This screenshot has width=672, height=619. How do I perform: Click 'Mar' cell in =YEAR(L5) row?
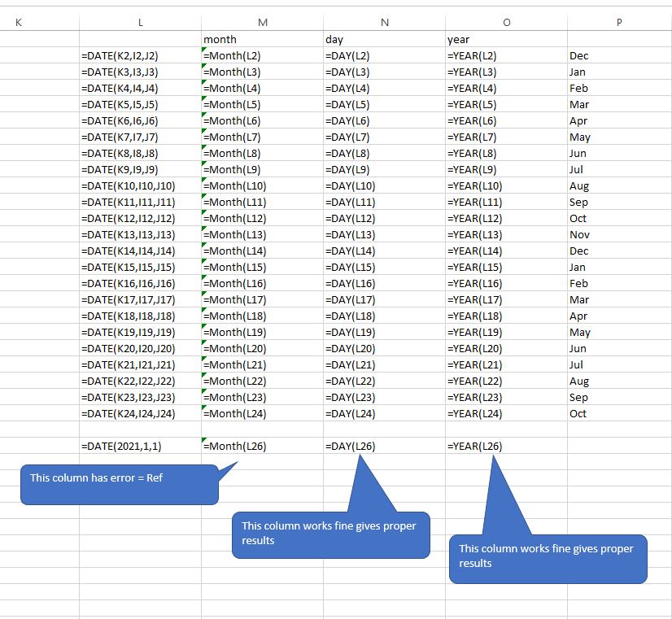click(619, 105)
